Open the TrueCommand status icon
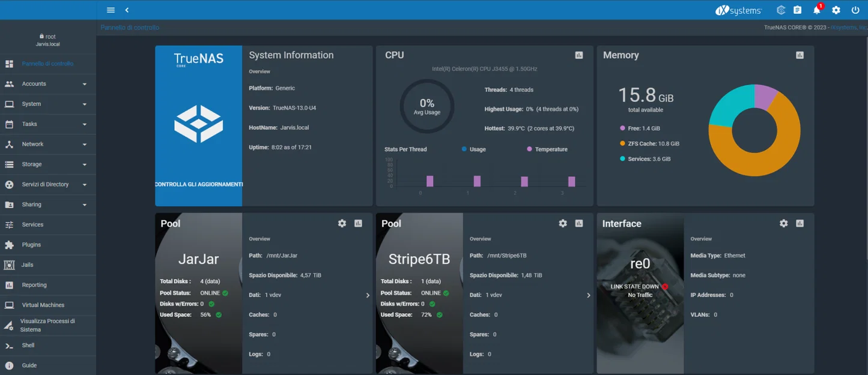The image size is (868, 375). (x=781, y=10)
